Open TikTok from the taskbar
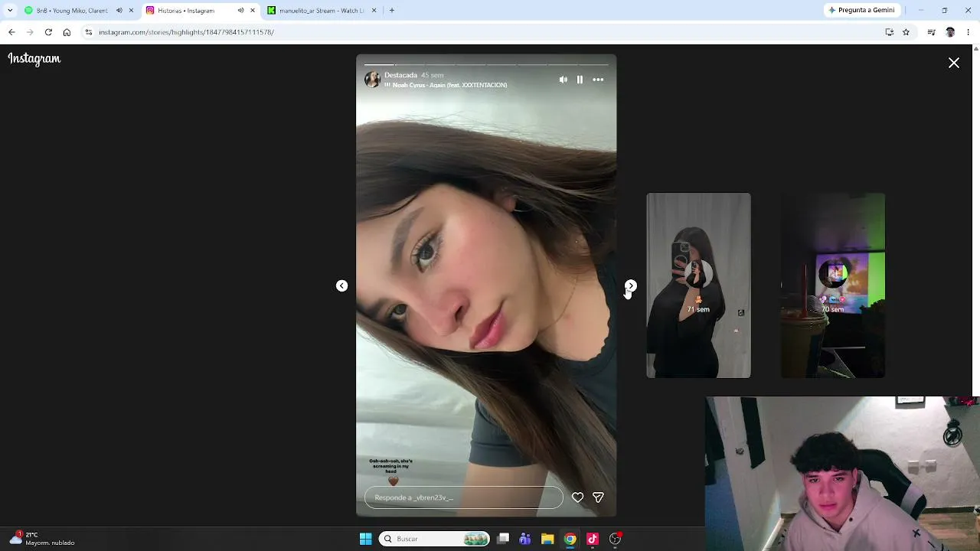This screenshot has height=551, width=980. (x=593, y=539)
